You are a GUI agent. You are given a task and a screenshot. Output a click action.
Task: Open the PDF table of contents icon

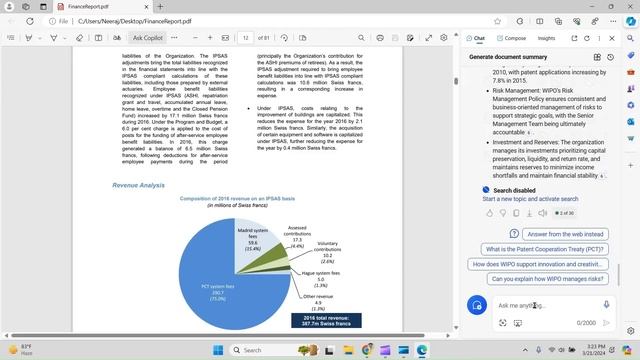[x=11, y=38]
